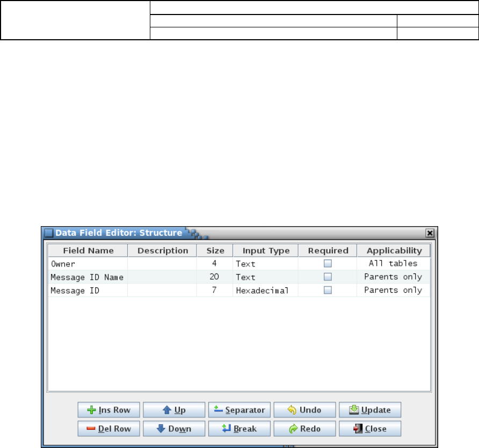The width and height of the screenshot is (479, 448).
Task: Click the Description column header
Action: point(162,250)
